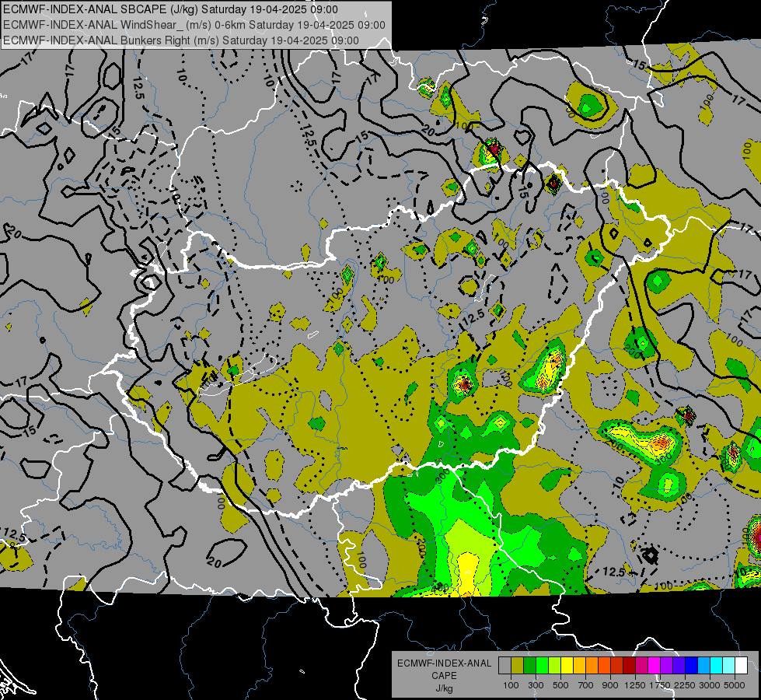The width and height of the screenshot is (761, 700).
Task: Click the 500 value under the colorbar
Action: tap(560, 685)
